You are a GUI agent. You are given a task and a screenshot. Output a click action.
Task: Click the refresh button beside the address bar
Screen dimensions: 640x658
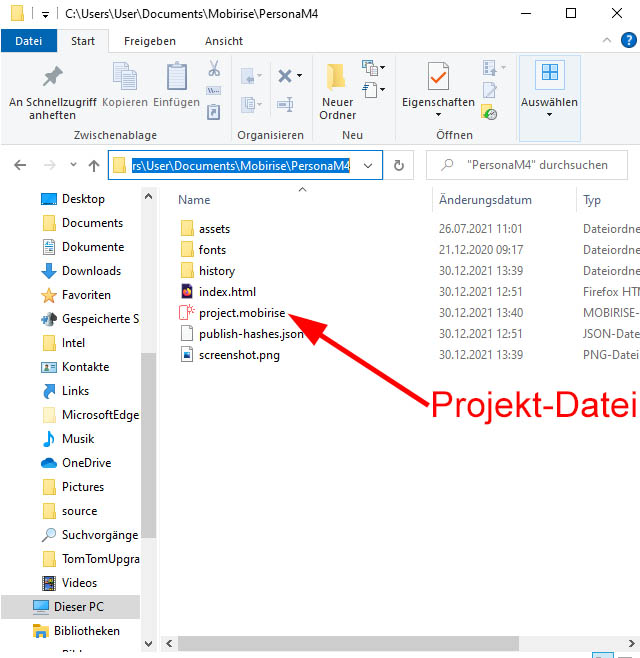399,166
